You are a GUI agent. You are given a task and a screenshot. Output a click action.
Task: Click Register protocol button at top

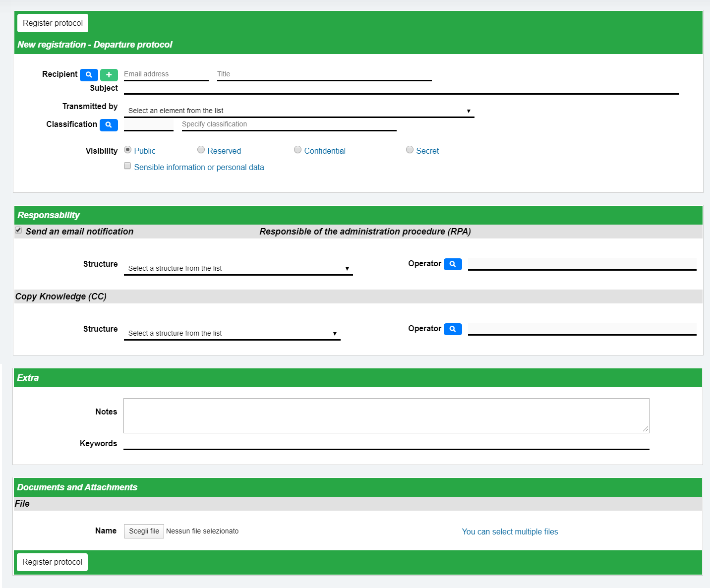click(x=53, y=23)
